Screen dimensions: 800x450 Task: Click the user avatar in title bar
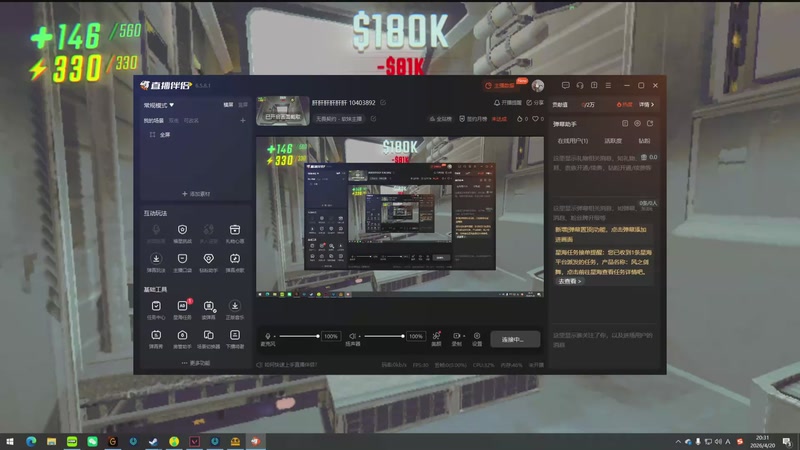538,86
